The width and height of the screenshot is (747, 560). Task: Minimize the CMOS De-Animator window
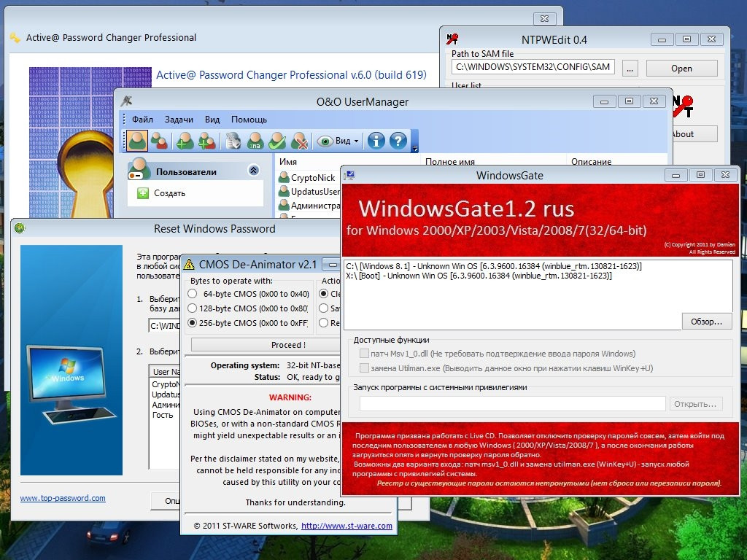pyautogui.click(x=333, y=264)
